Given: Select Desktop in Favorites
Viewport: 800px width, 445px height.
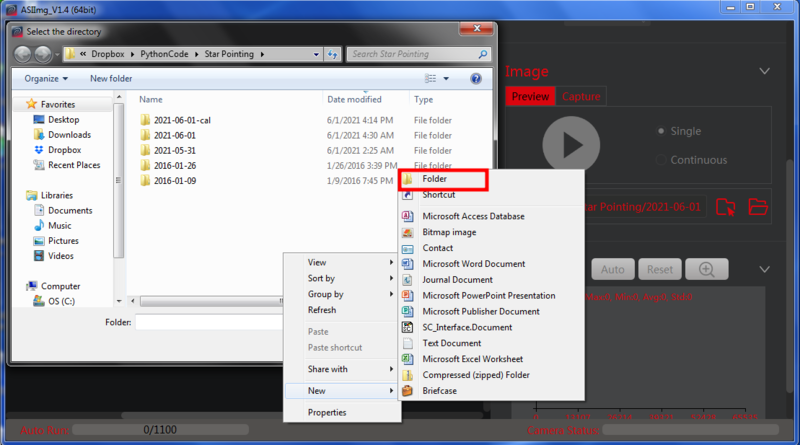Looking at the screenshot, I should (x=63, y=119).
